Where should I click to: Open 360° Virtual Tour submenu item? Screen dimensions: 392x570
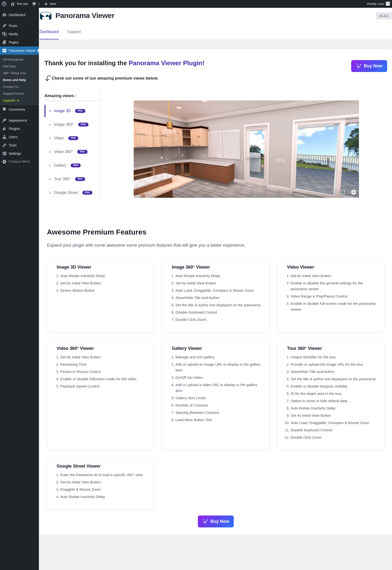pos(19,73)
